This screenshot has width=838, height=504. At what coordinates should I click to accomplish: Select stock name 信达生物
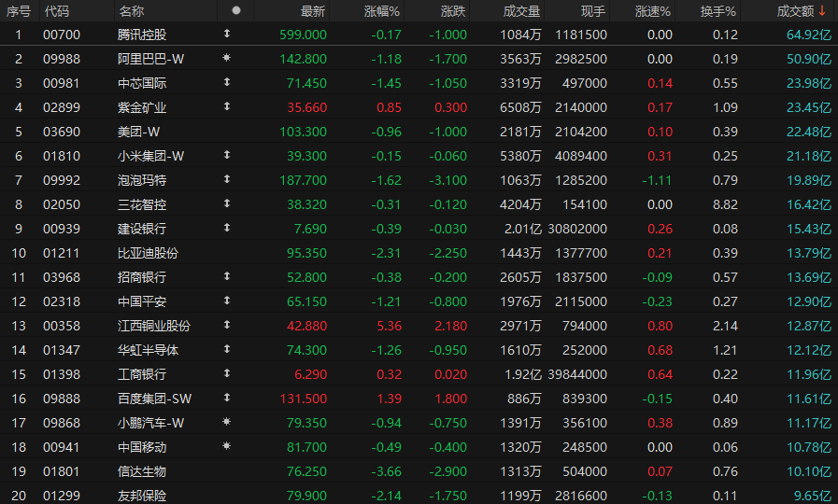point(142,472)
